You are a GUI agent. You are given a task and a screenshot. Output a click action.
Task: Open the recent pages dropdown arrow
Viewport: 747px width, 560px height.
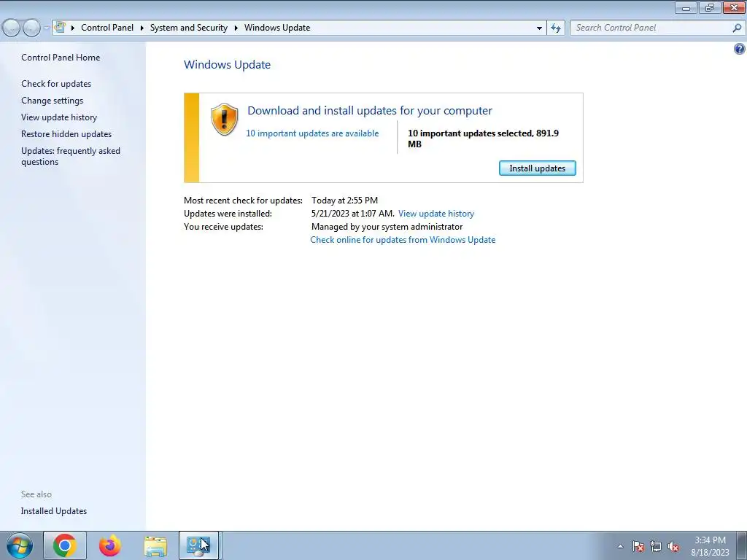point(46,28)
